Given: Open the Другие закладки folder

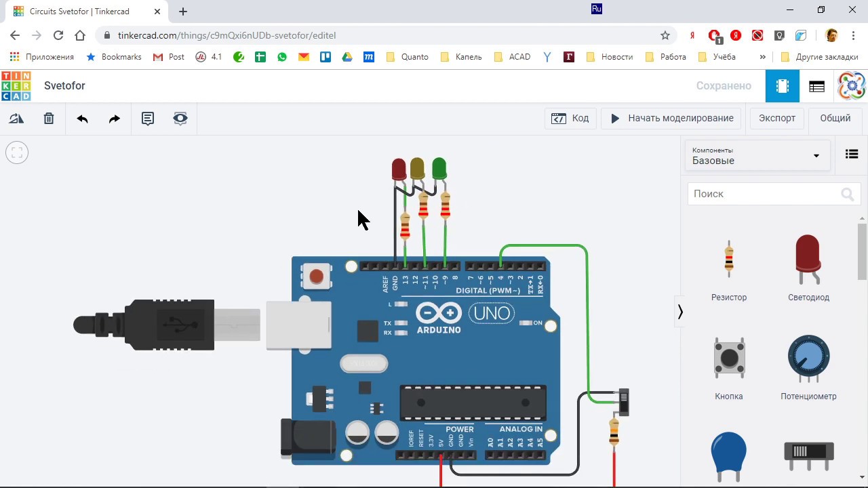Looking at the screenshot, I should tap(820, 57).
